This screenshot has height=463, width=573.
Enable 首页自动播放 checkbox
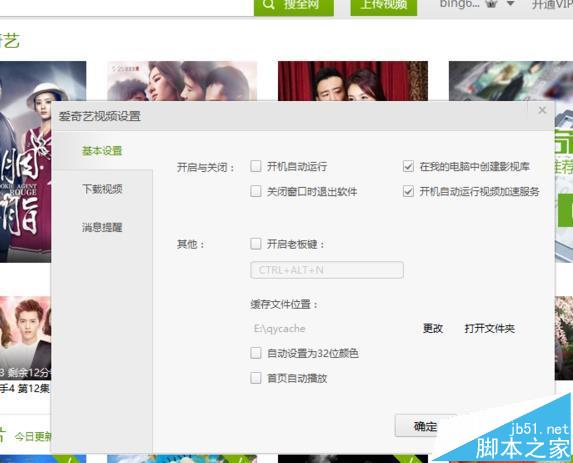(256, 378)
